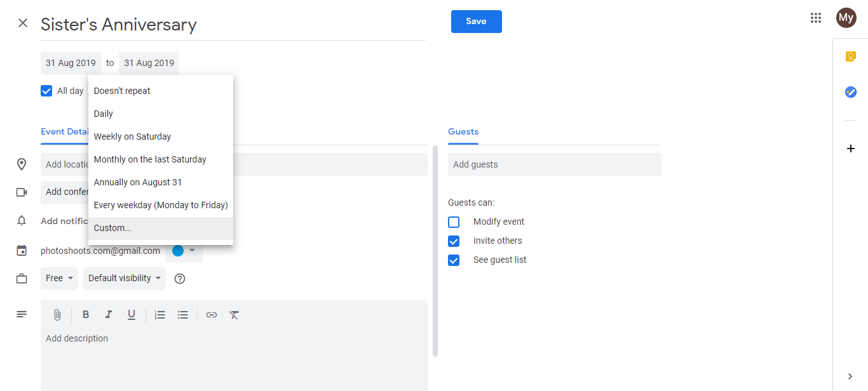This screenshot has width=868, height=391.
Task: Select Doesn't repeat option
Action: (x=161, y=91)
